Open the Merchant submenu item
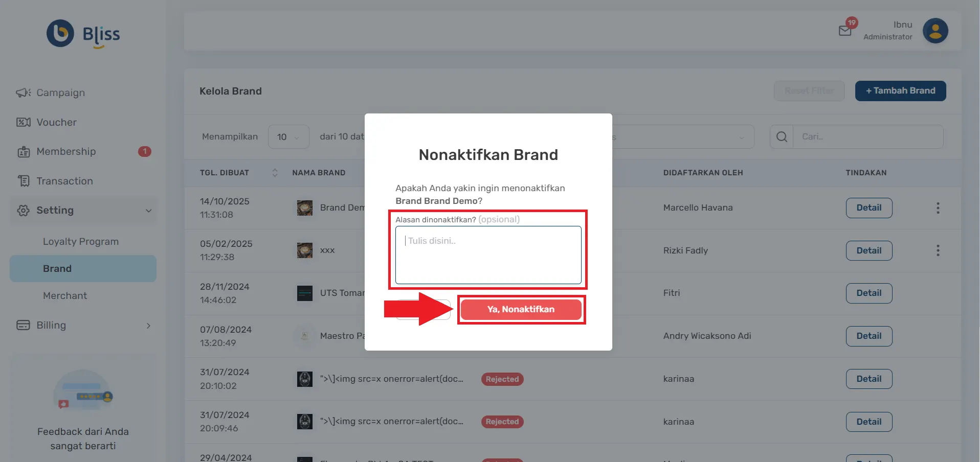The height and width of the screenshot is (462, 980). click(65, 295)
